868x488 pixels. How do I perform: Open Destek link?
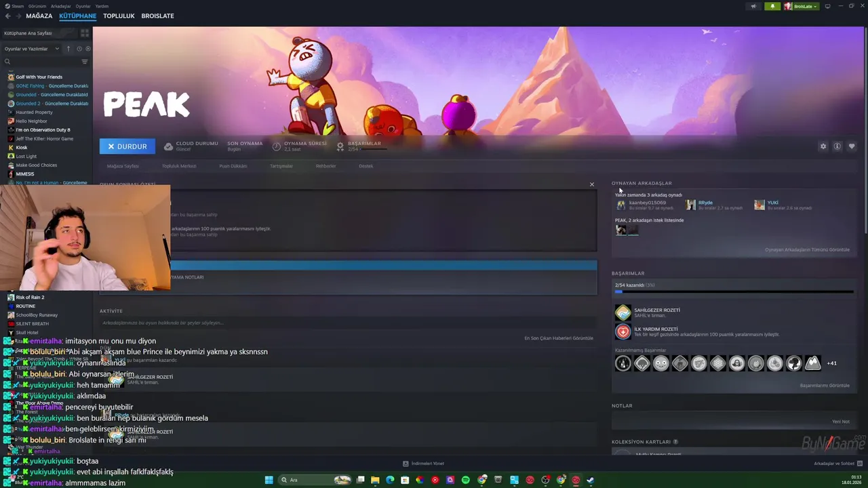tap(366, 166)
